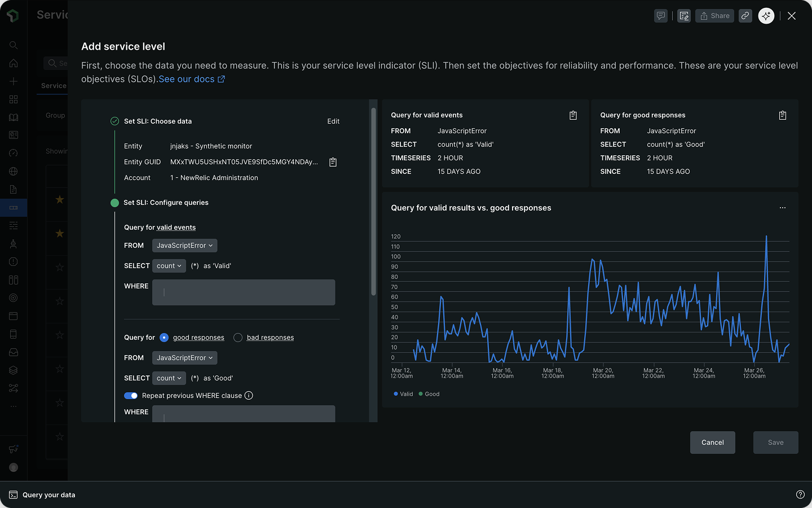Copy the Entity GUID with clipboard icon
This screenshot has width=812, height=508.
[333, 162]
